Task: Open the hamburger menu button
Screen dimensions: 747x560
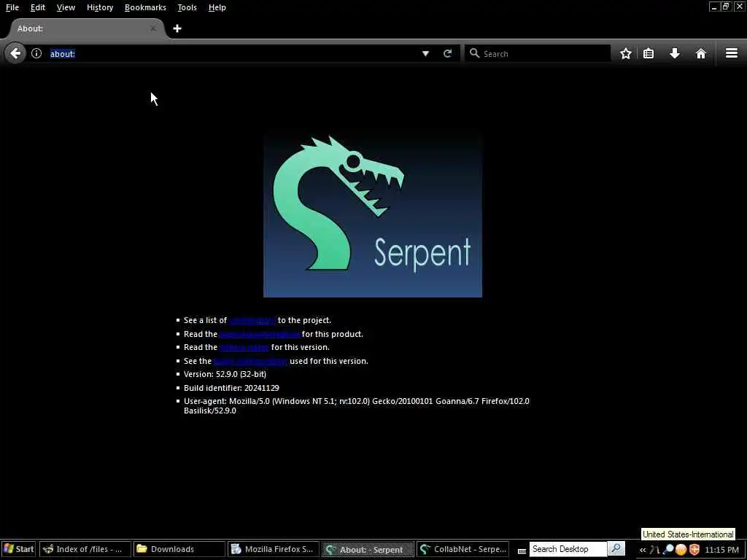Action: [x=731, y=53]
